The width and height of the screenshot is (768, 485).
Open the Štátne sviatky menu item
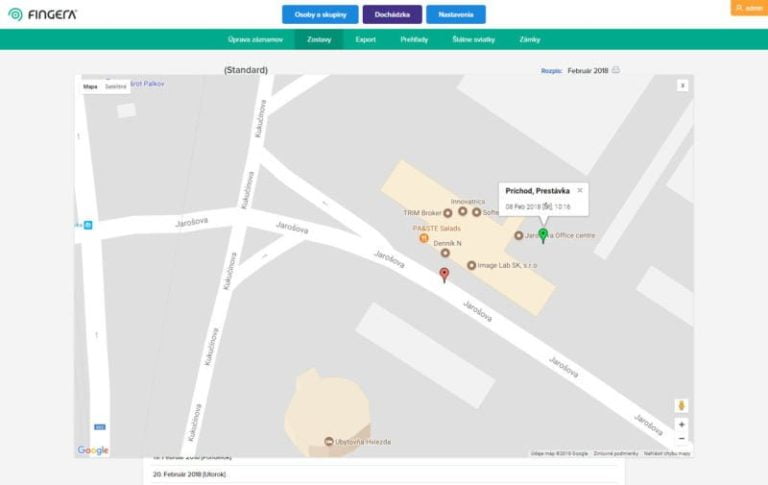pyautogui.click(x=472, y=39)
